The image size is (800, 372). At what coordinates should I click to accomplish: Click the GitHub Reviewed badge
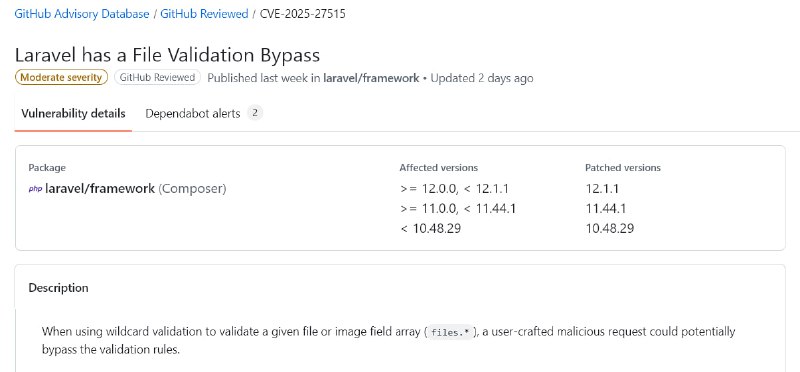pos(157,78)
